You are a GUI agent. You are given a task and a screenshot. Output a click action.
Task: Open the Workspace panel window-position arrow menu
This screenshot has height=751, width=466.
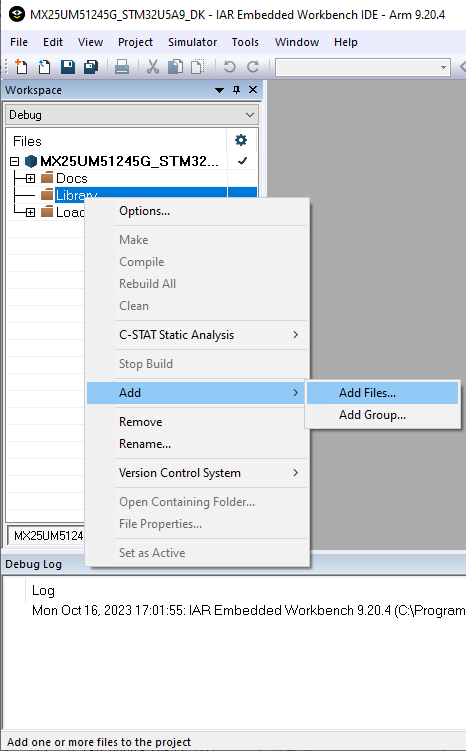219,90
